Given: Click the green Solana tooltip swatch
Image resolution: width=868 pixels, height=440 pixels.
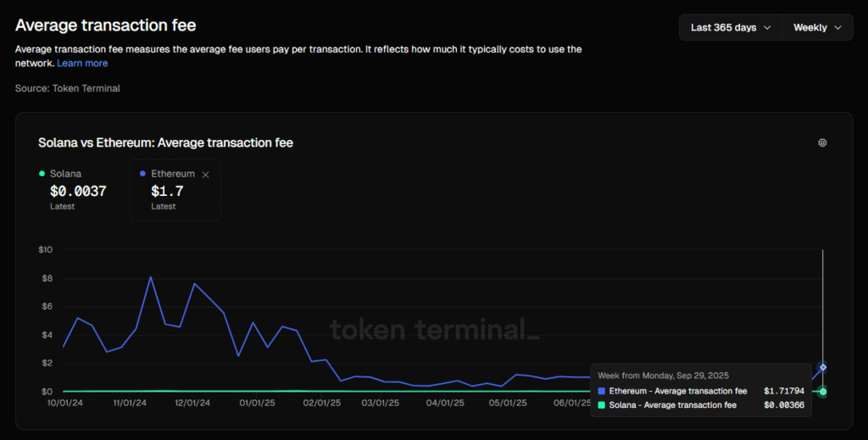Looking at the screenshot, I should 601,405.
